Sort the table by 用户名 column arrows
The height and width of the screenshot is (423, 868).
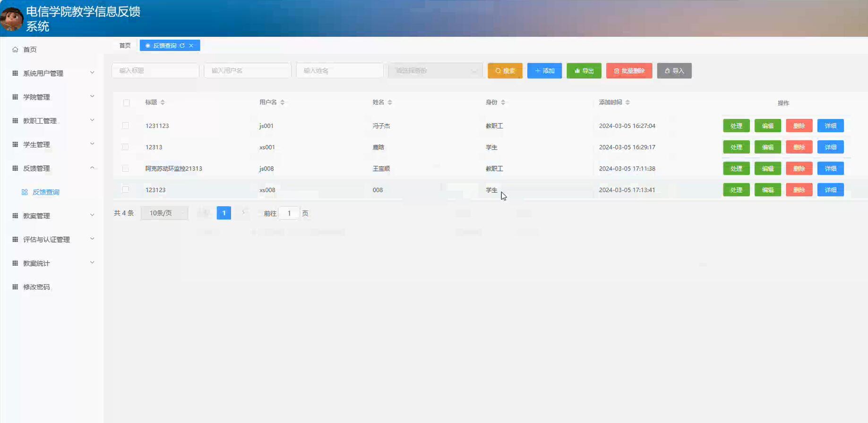click(x=282, y=102)
